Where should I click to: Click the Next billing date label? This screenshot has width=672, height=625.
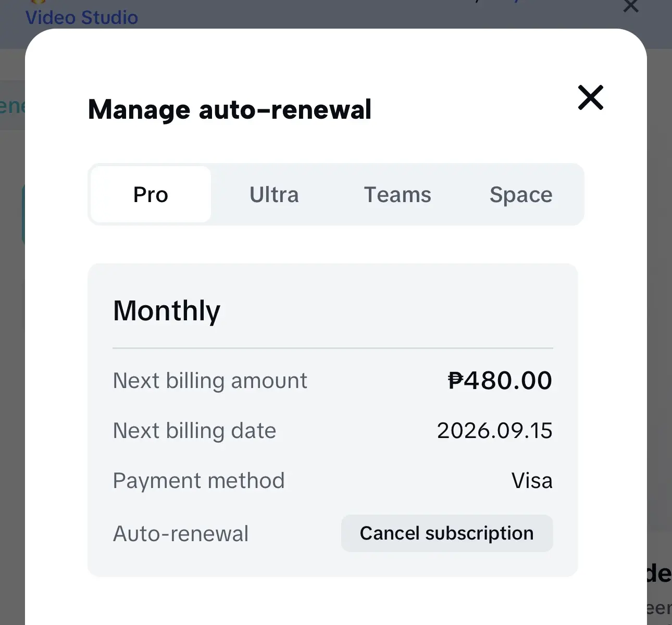click(194, 431)
